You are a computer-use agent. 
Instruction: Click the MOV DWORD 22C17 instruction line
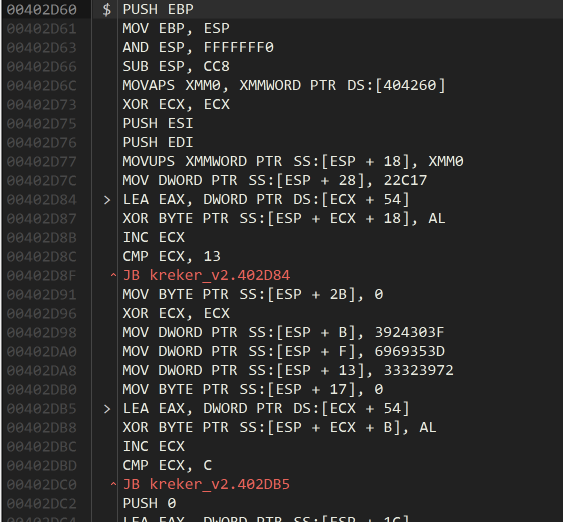(275, 181)
